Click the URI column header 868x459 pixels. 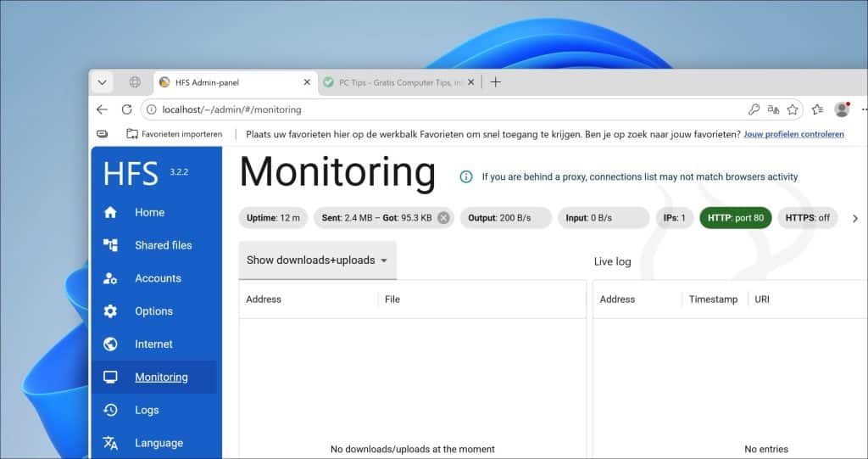pyautogui.click(x=762, y=299)
